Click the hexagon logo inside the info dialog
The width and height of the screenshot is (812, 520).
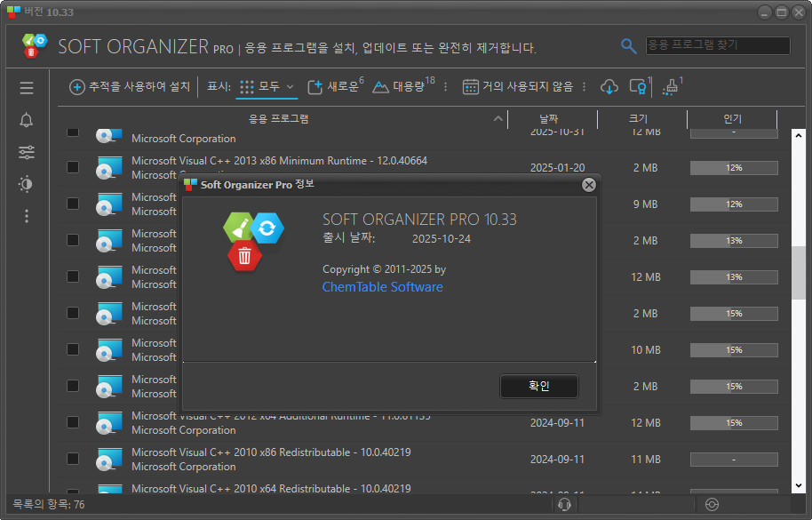tap(253, 242)
